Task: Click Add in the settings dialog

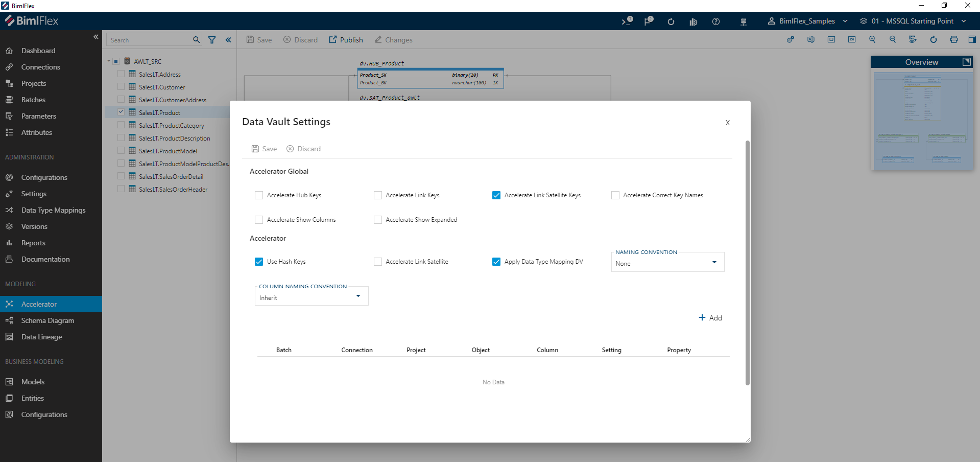Action: coord(710,318)
